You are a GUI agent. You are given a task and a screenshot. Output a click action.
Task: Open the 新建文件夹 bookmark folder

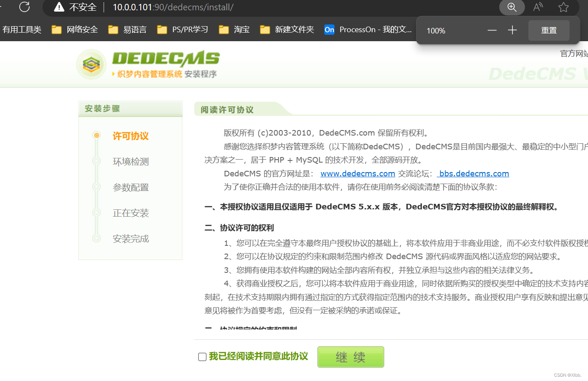coord(287,30)
